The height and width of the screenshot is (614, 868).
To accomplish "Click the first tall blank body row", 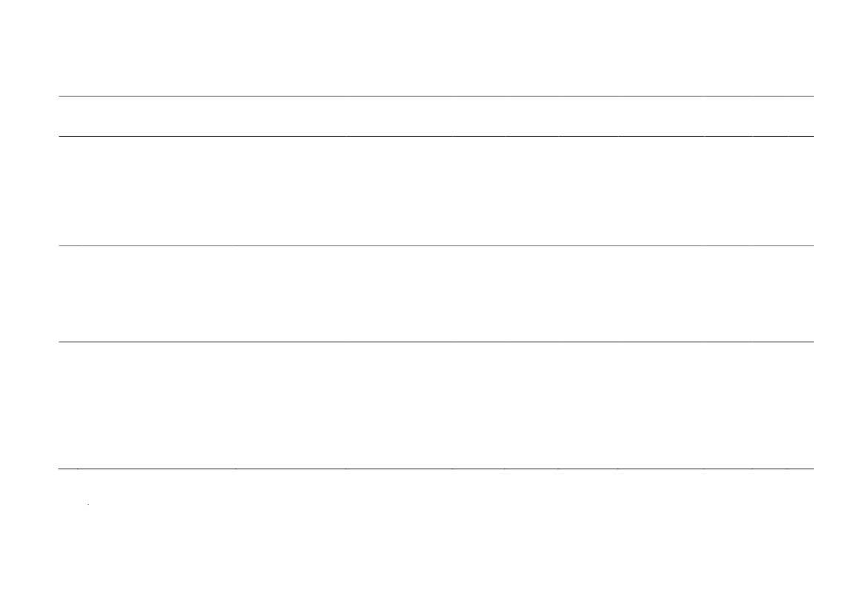I will (x=436, y=191).
